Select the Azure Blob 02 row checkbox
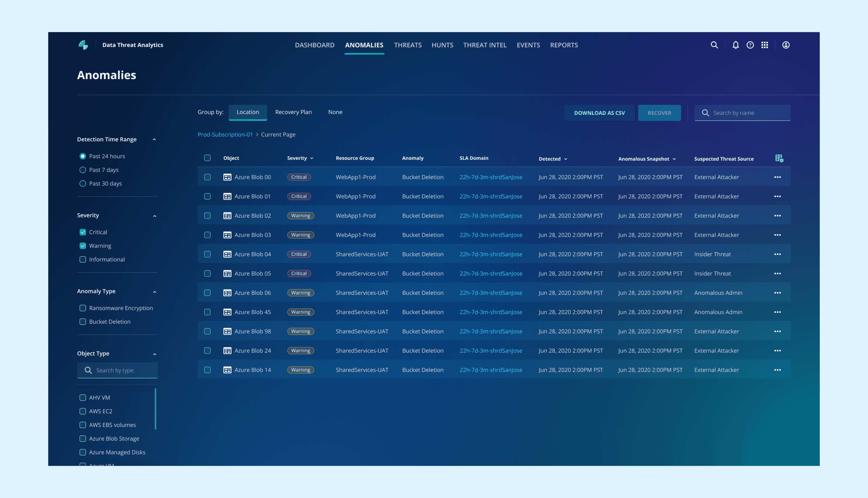 pos(207,216)
